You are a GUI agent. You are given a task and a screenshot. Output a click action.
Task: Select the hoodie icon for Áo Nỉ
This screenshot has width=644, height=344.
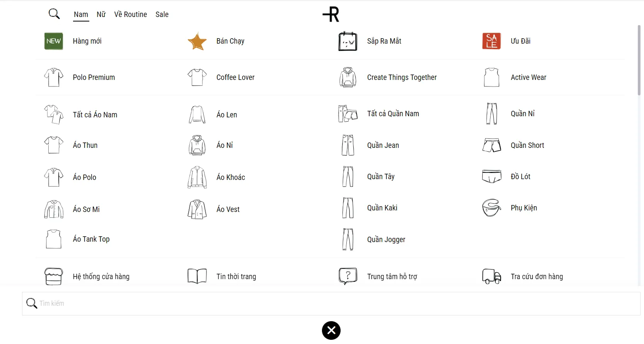point(197,145)
